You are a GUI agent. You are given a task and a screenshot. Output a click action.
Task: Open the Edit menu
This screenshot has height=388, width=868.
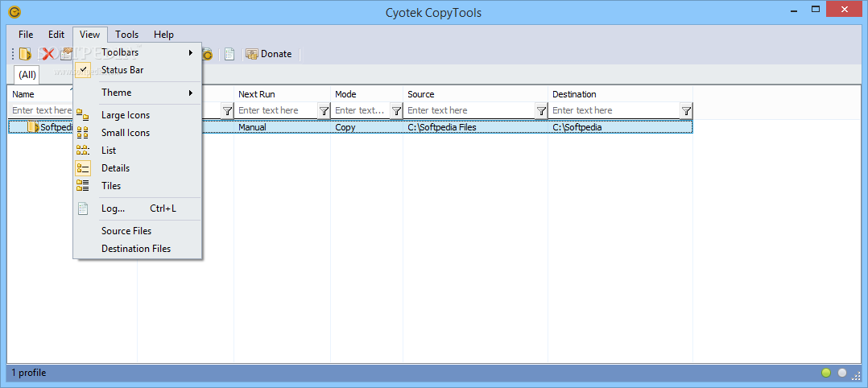pyautogui.click(x=56, y=35)
